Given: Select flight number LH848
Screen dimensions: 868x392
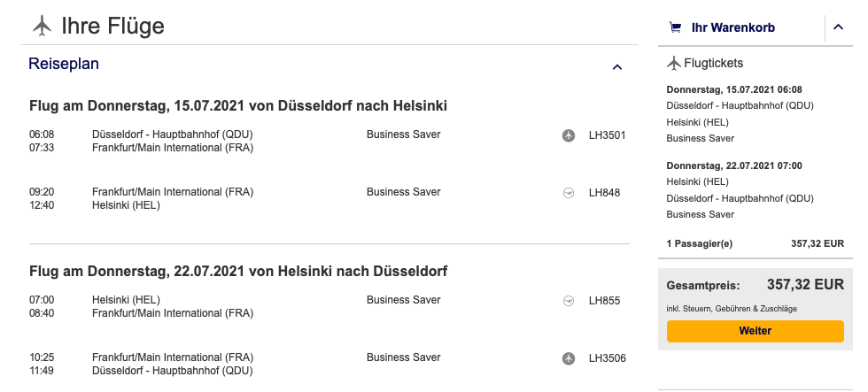Looking at the screenshot, I should click(x=603, y=192).
